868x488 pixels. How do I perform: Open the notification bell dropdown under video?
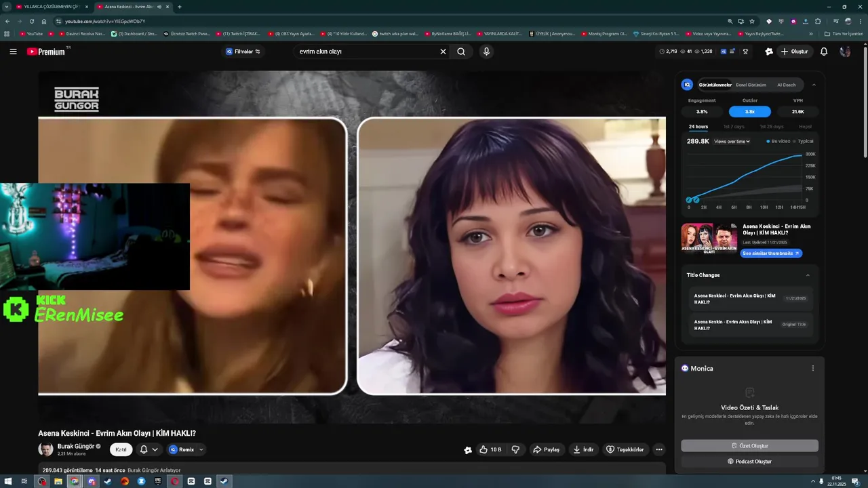[149, 449]
